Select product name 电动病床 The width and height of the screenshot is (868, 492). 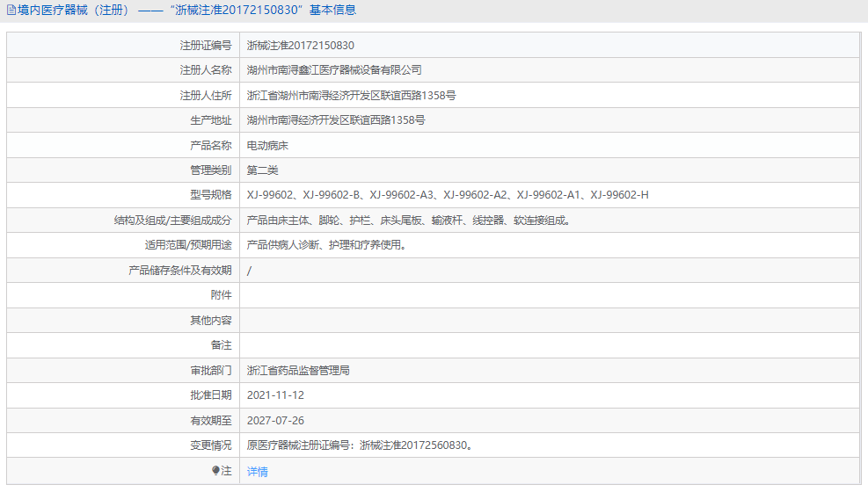coord(267,145)
